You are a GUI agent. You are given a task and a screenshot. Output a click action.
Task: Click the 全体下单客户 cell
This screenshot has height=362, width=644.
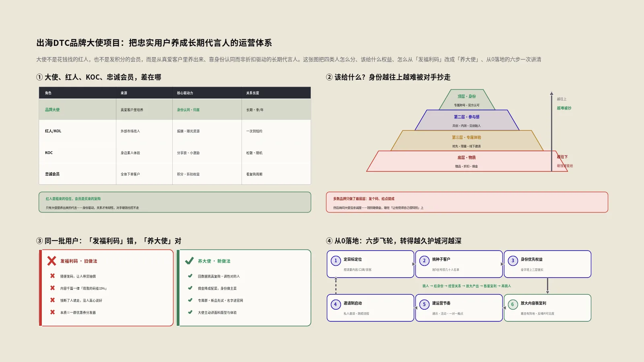(144, 174)
